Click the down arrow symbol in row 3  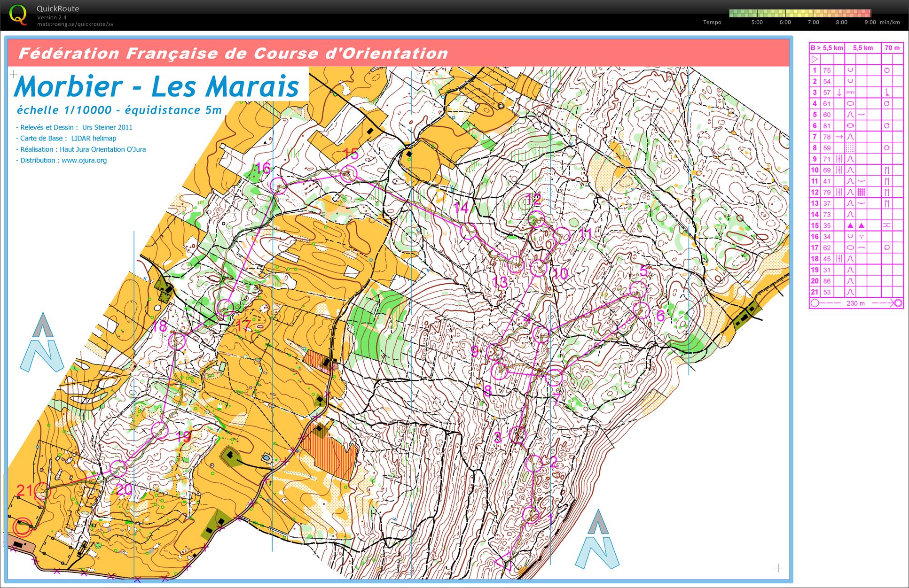[x=839, y=93]
